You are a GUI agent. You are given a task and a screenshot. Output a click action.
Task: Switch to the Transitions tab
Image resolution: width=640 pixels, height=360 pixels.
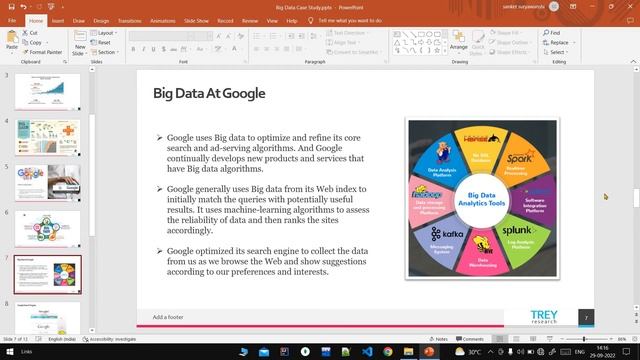[x=129, y=20]
